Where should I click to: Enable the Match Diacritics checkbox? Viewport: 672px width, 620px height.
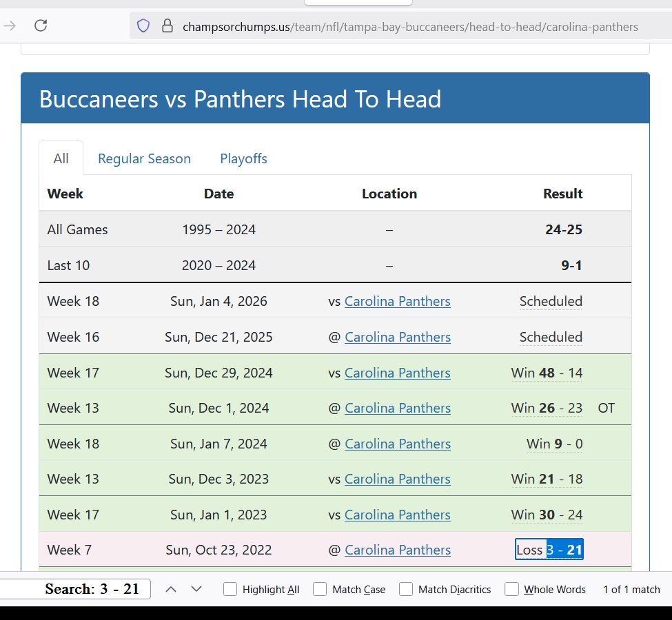coord(406,589)
